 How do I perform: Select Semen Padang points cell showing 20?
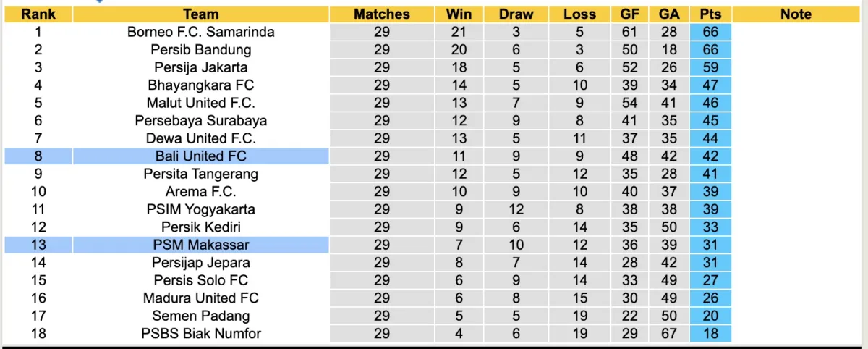pos(710,316)
